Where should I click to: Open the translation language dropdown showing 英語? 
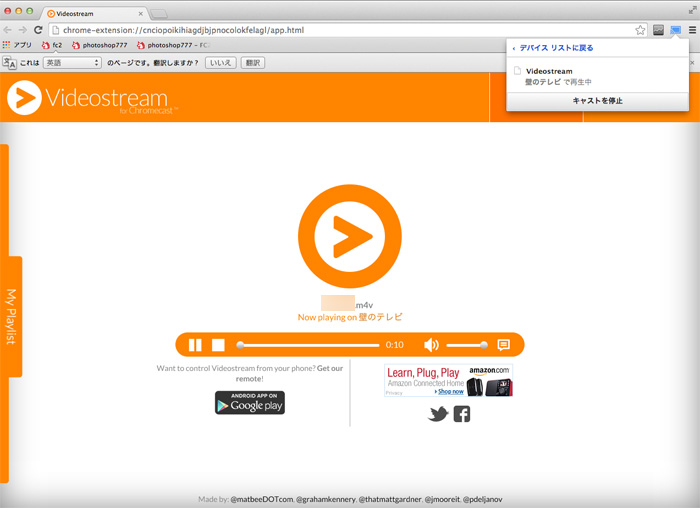point(71,62)
